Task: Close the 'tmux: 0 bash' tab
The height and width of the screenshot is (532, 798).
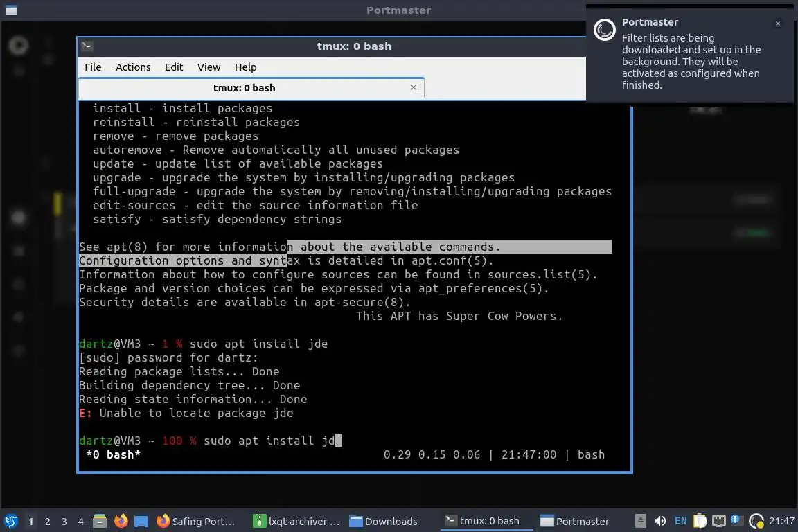Action: click(414, 87)
